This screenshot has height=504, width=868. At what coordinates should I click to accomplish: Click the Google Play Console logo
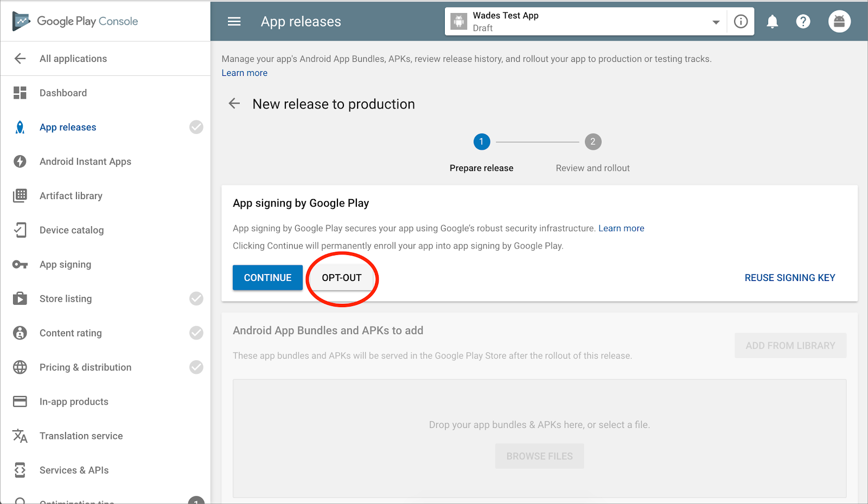[75, 21]
